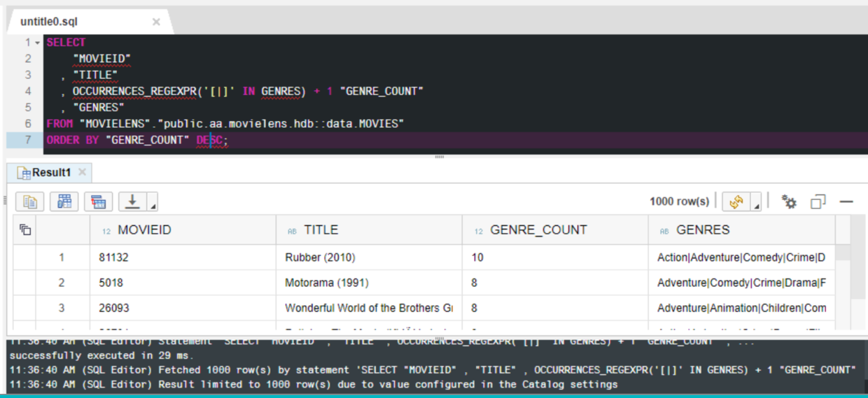The height and width of the screenshot is (398, 868).
Task: Select the cell 'Rubber (2010)'
Action: tap(369, 257)
